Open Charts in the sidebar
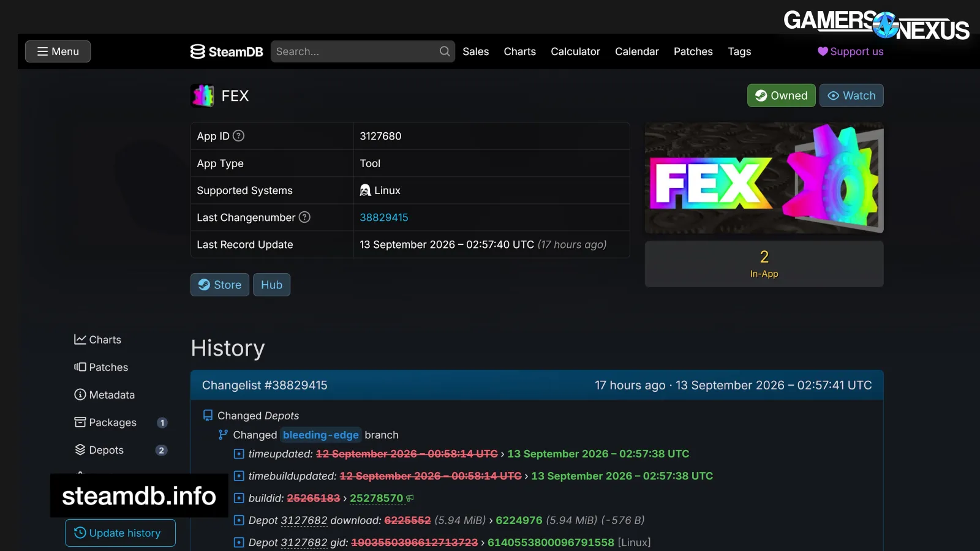 (98, 340)
